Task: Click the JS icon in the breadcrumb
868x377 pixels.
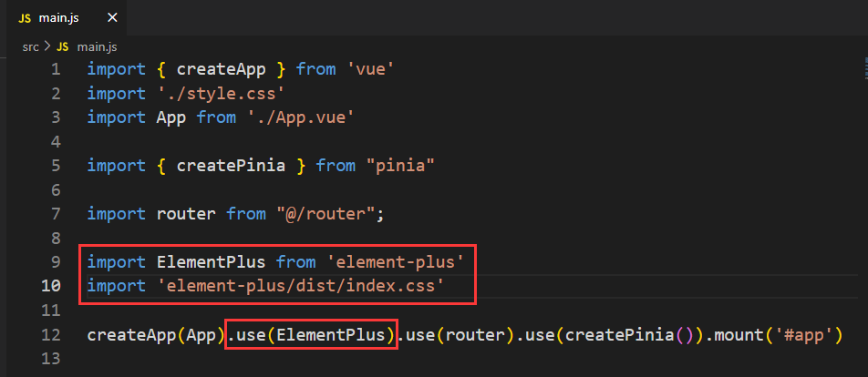Action: click(63, 47)
